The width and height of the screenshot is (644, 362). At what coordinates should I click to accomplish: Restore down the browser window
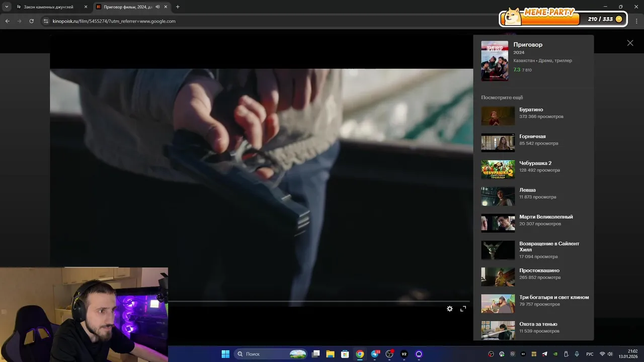(x=620, y=7)
